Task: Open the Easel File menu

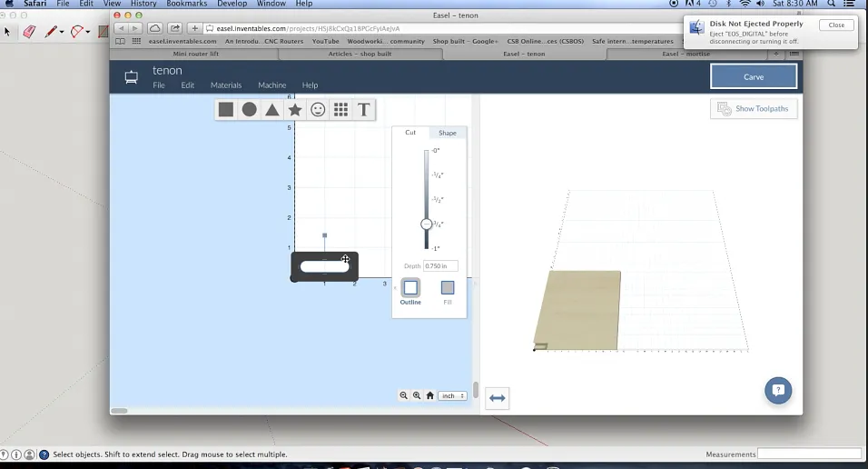Action: [x=159, y=85]
